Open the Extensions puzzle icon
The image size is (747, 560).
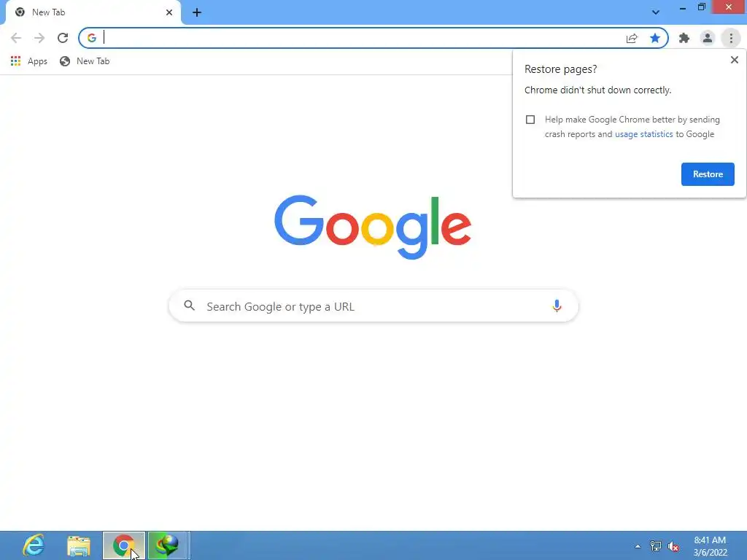(x=684, y=38)
